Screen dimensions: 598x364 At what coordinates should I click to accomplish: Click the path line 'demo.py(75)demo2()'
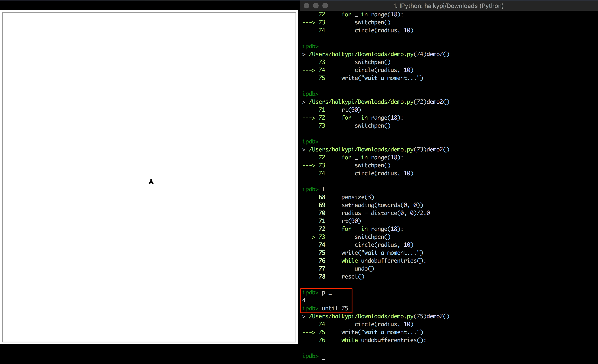coord(376,316)
